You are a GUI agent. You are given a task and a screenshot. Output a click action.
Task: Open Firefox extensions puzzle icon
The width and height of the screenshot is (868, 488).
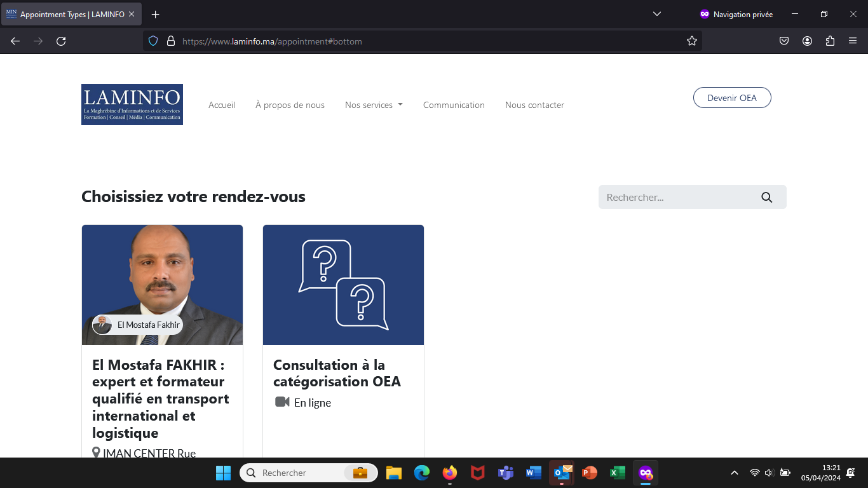click(x=830, y=41)
